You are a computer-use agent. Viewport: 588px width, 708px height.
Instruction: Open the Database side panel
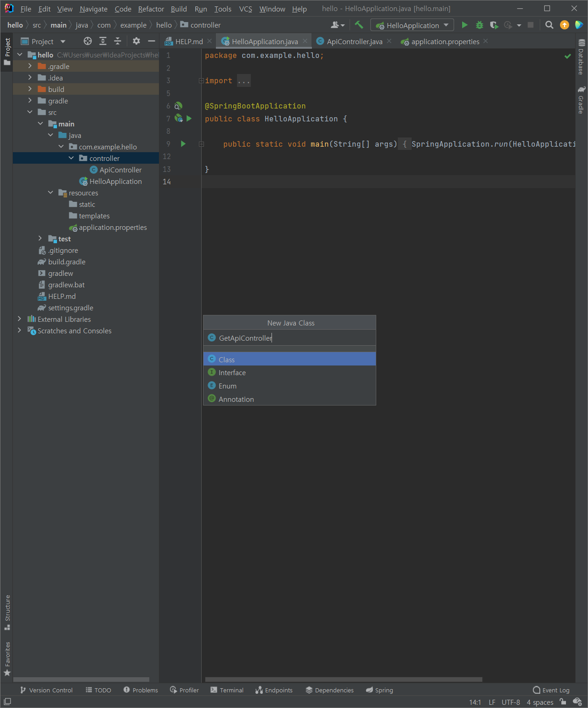click(x=582, y=57)
